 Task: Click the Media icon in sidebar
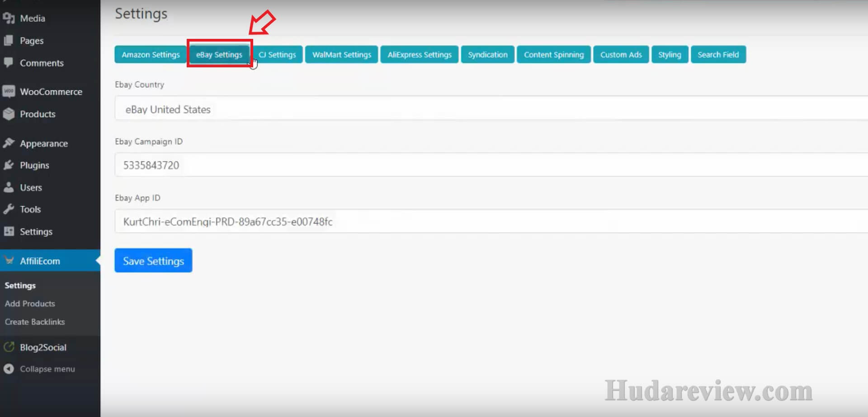tap(9, 18)
